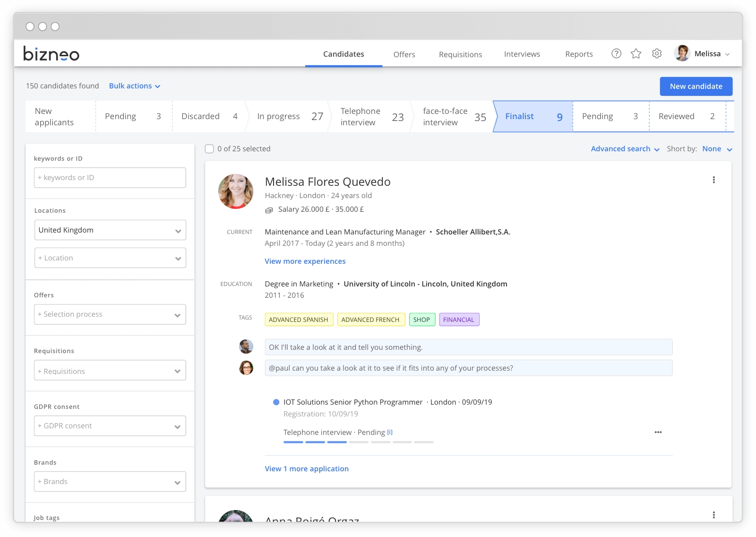
Task: Click the New candidate button
Action: coord(696,87)
